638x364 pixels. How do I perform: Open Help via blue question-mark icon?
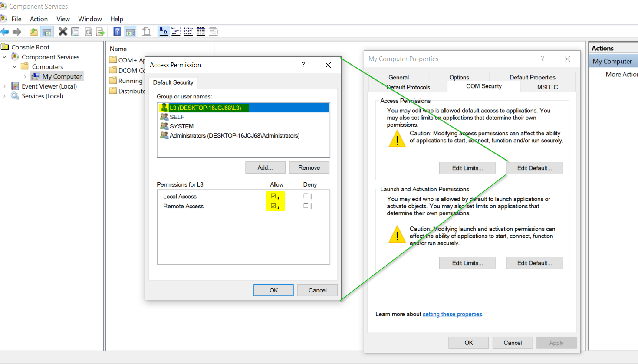[117, 32]
